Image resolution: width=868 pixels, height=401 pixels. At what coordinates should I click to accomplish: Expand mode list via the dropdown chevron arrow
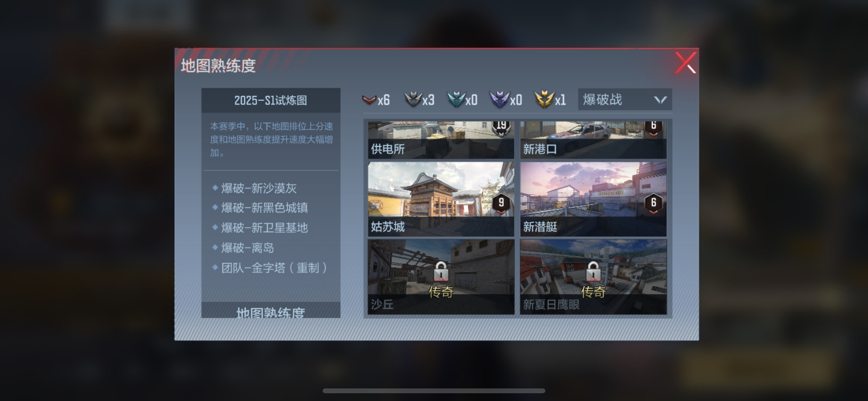[660, 100]
